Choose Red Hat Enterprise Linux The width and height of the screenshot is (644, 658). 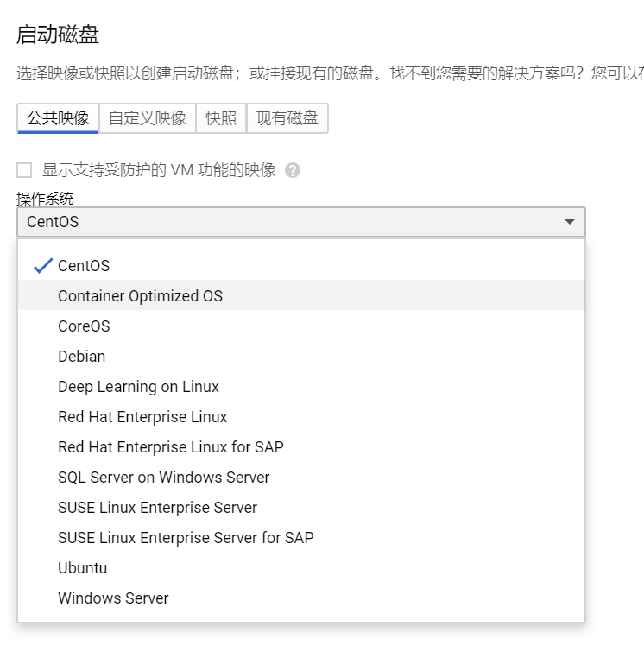click(x=142, y=417)
